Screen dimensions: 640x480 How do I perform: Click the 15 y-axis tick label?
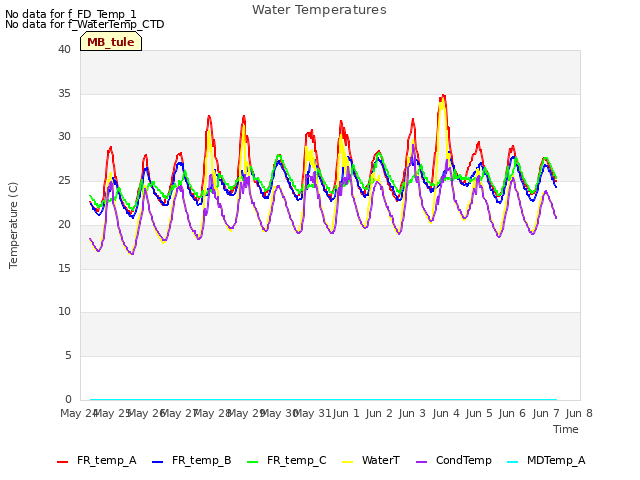click(64, 268)
